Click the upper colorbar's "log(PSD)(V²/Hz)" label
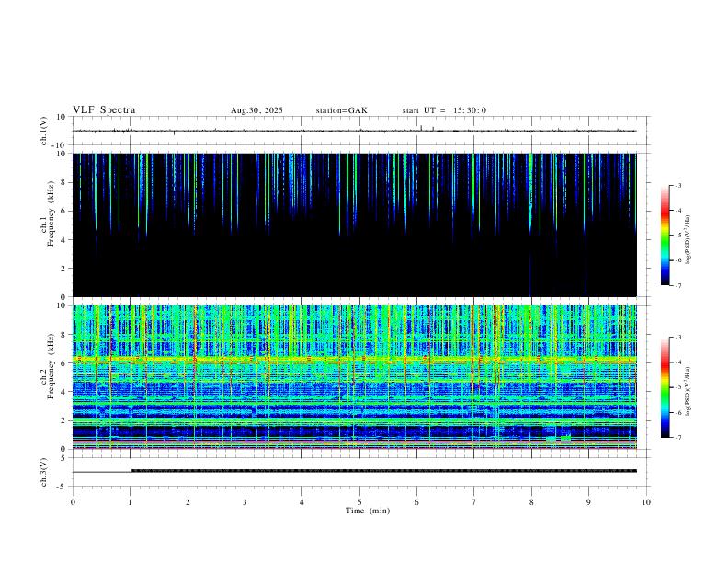This screenshot has width=728, height=563. click(688, 239)
